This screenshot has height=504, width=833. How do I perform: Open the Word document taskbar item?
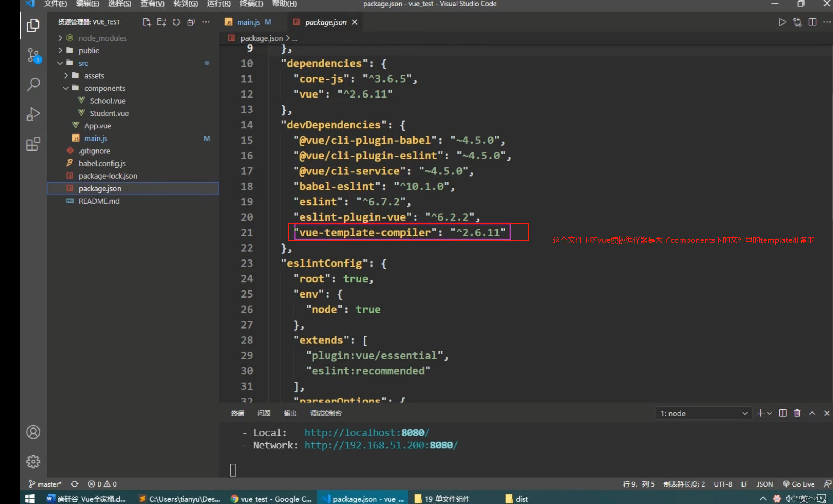[86, 498]
